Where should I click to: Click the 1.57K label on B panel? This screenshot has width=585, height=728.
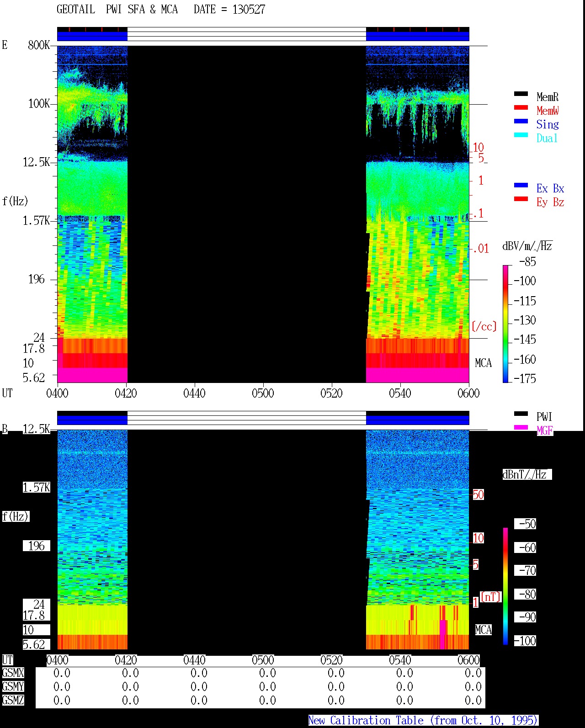coord(37,488)
